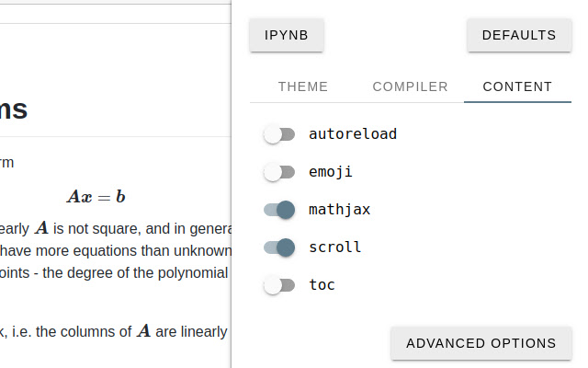Screen dimensions: 588x368
Task: Switch to the THEME tab
Action: coord(302,87)
